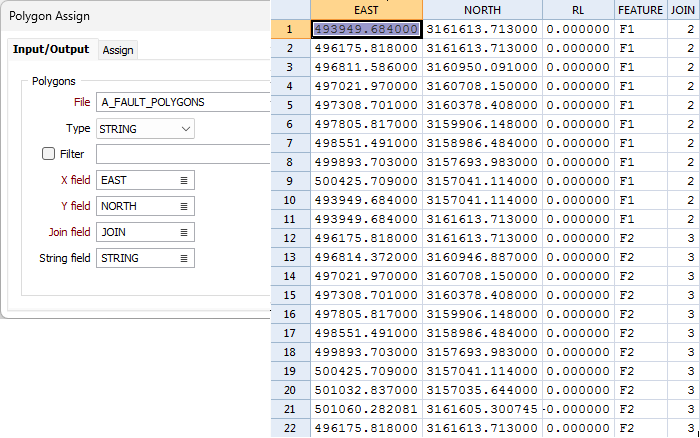Open field list icon for X field

click(x=184, y=180)
